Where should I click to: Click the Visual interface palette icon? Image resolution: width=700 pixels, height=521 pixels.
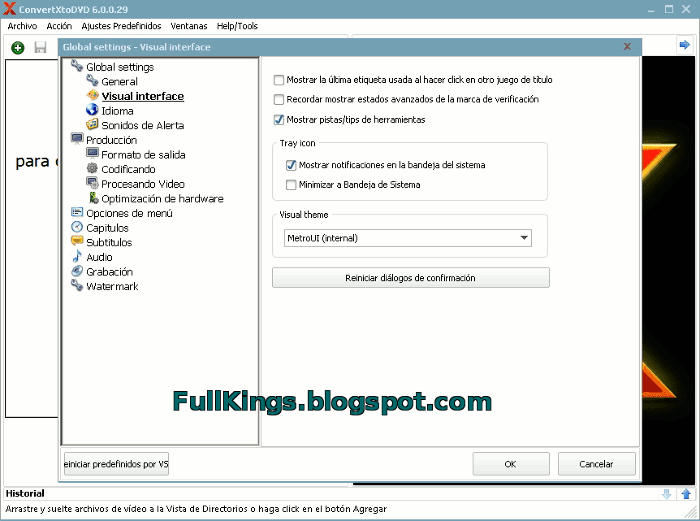92,95
